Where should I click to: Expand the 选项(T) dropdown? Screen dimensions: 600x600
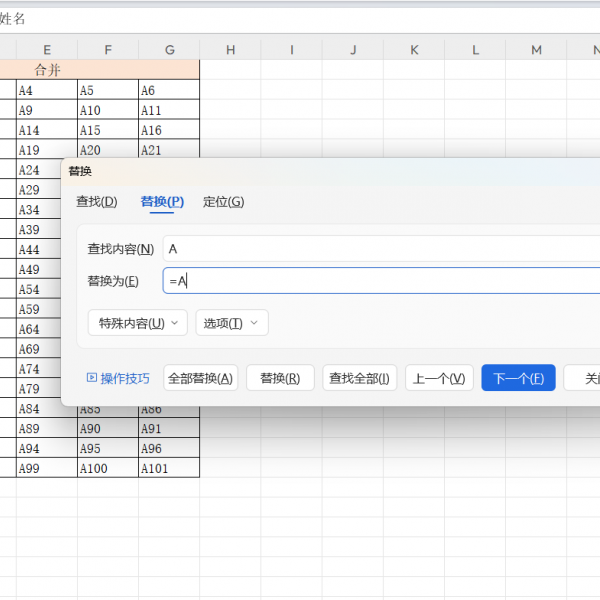tap(231, 323)
